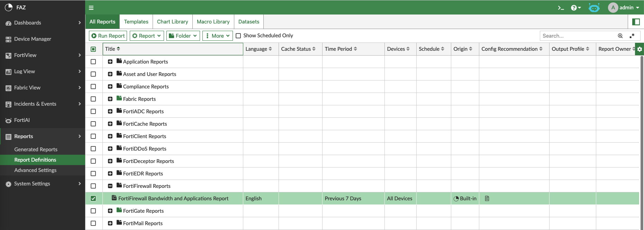644x230 pixels.
Task: Expand the Application Reports folder
Action: coord(110,62)
